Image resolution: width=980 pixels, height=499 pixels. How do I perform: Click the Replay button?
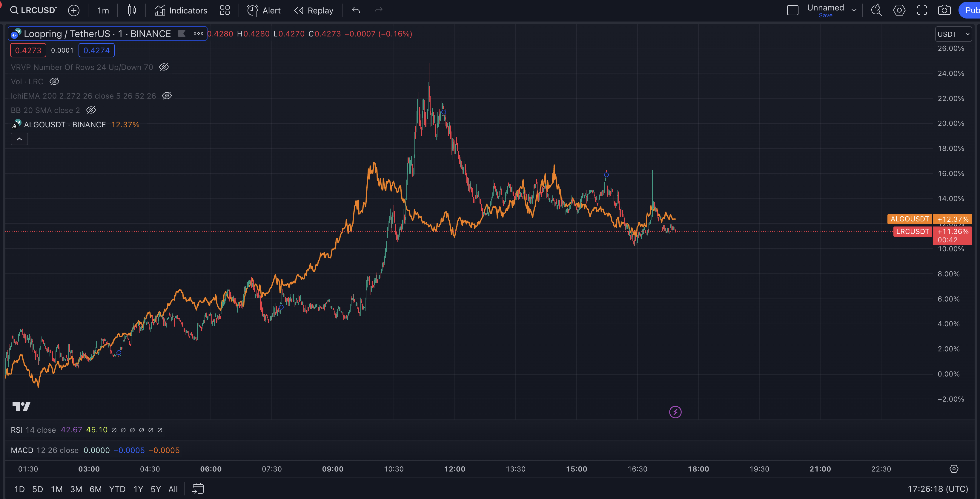point(314,10)
